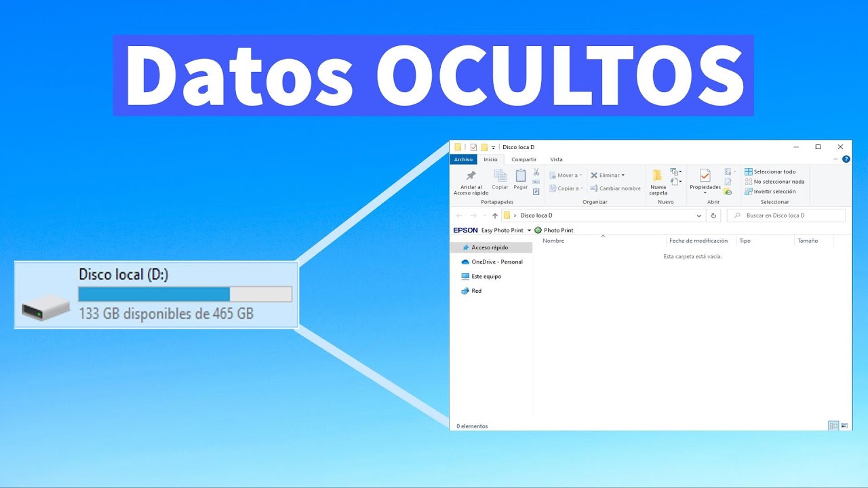Click the history icon in Abrir group
Screen dimensions: 868x488
(x=728, y=192)
